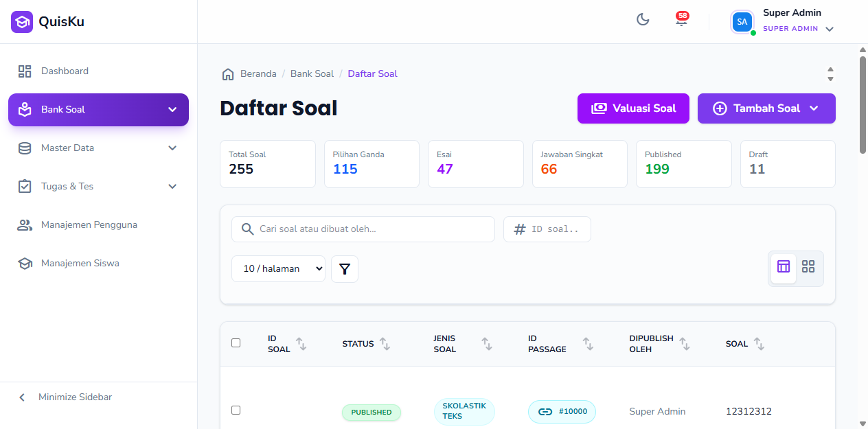Expand the Tugas & Tes chevron
This screenshot has height=429, width=868.
pyautogui.click(x=172, y=187)
